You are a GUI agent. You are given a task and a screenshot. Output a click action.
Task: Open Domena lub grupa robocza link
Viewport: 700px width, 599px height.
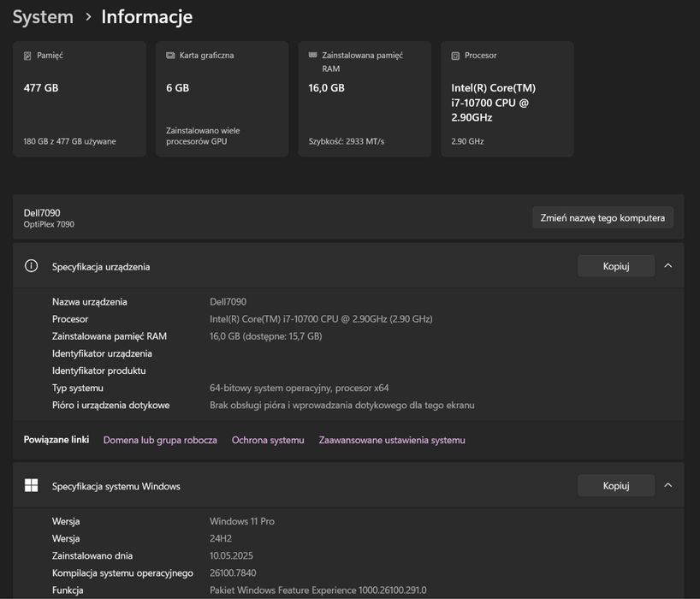pyautogui.click(x=160, y=440)
